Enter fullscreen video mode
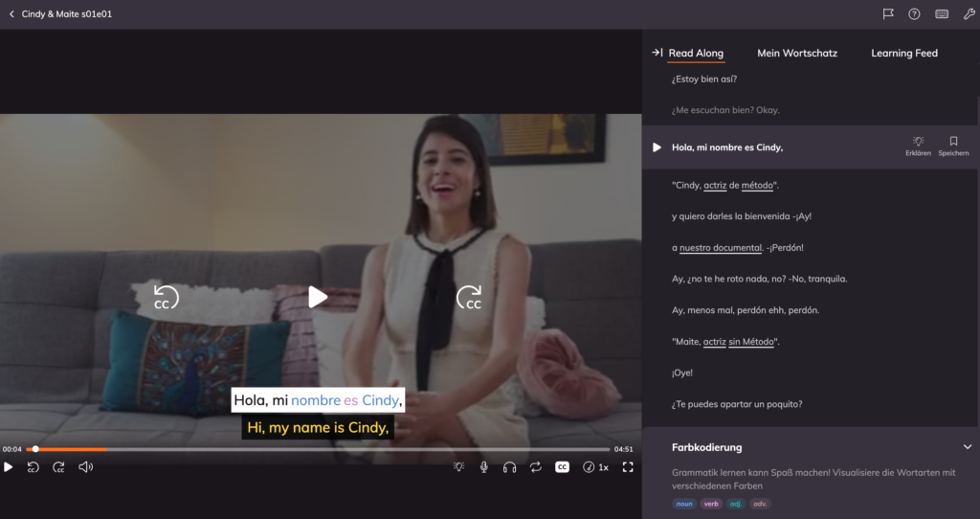 point(628,467)
